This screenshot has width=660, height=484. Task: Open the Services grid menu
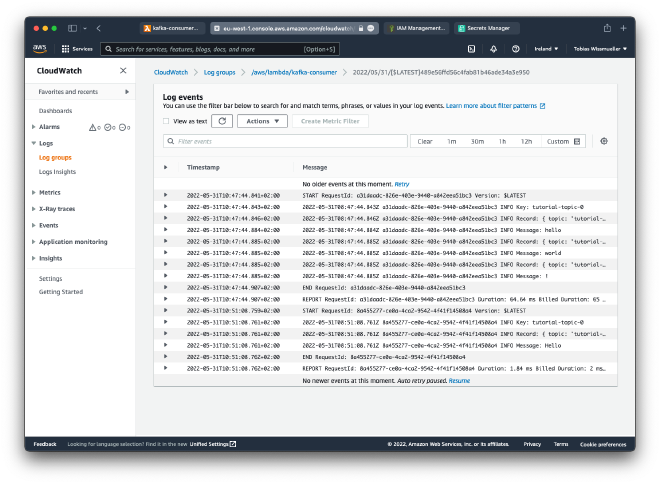point(77,48)
